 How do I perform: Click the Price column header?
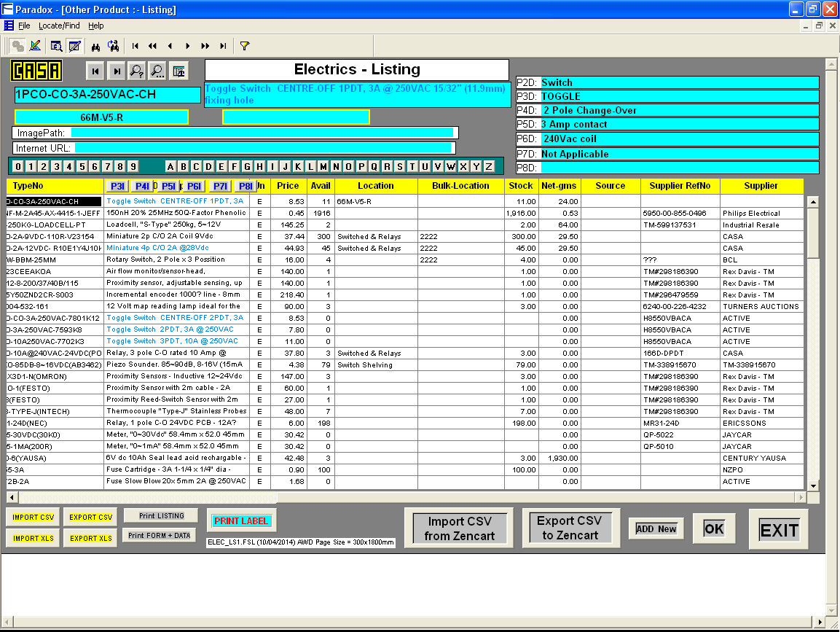(x=288, y=186)
